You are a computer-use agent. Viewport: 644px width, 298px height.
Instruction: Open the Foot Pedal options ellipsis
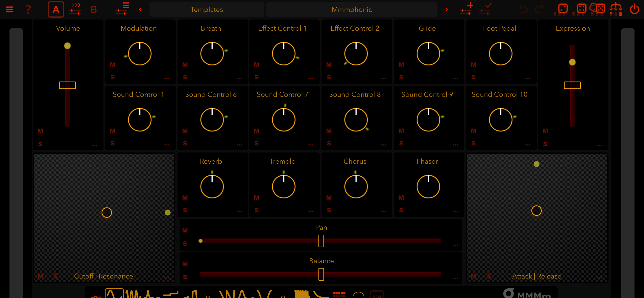[528, 79]
